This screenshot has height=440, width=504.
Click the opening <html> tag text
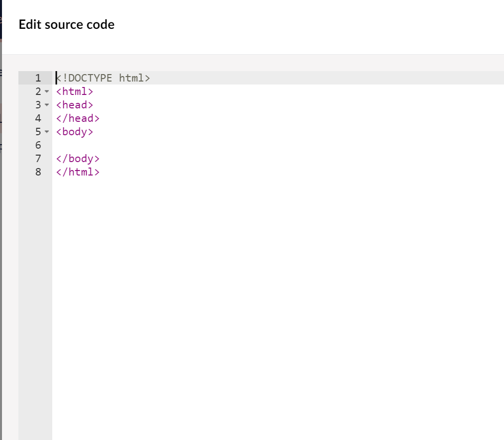click(x=75, y=91)
